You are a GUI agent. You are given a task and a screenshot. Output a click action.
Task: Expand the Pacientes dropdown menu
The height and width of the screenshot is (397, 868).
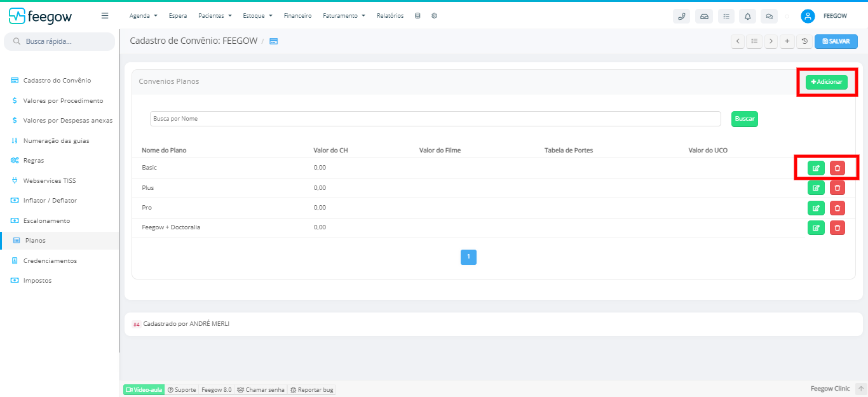pos(215,16)
